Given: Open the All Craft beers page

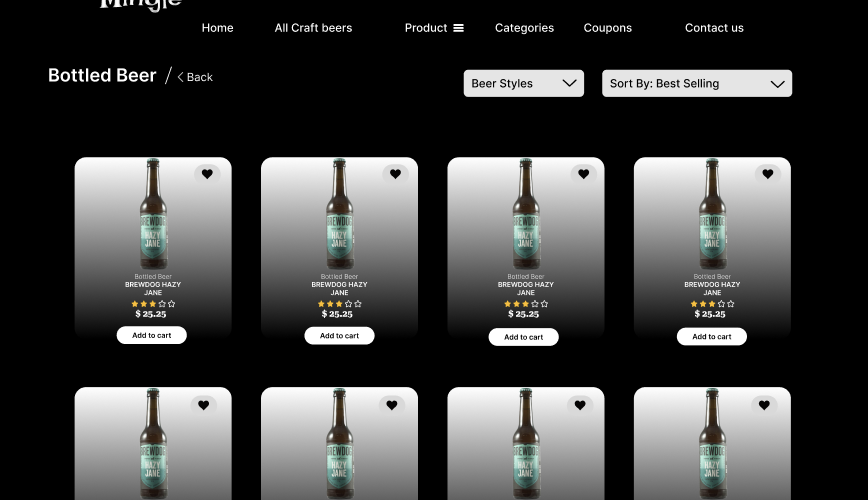Looking at the screenshot, I should tap(313, 28).
